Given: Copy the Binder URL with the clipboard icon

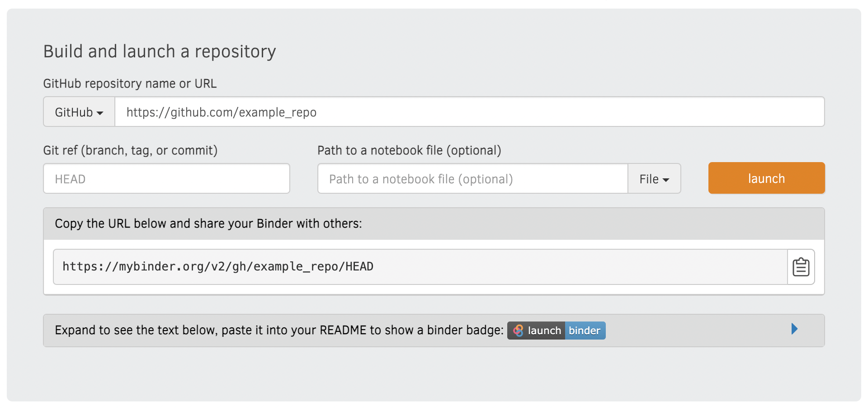Looking at the screenshot, I should pyautogui.click(x=801, y=267).
